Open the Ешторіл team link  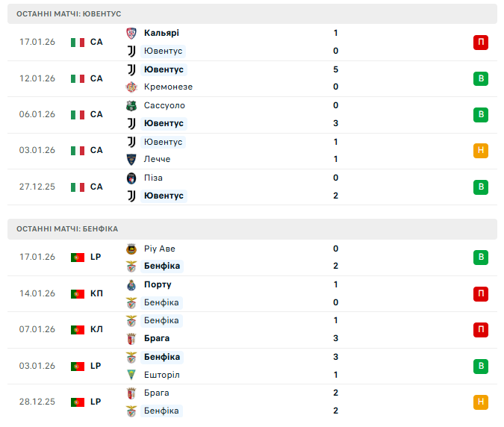tap(162, 375)
